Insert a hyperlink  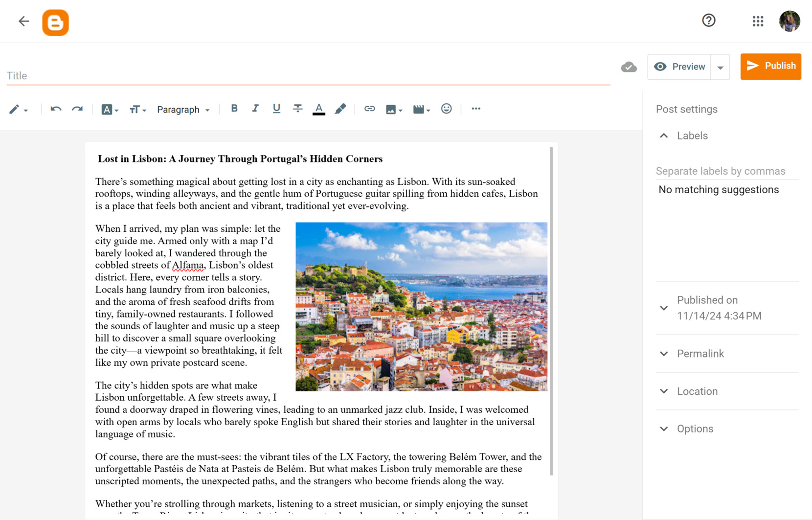point(370,109)
